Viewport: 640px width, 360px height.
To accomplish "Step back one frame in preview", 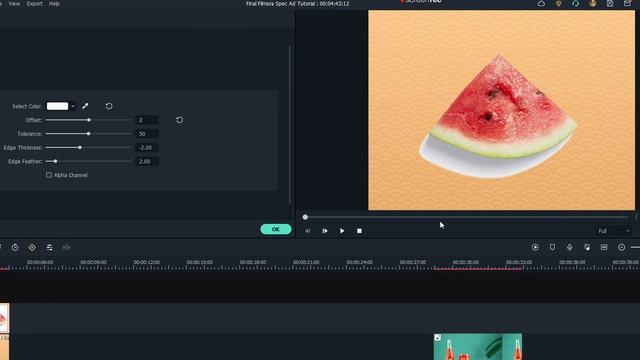I will pyautogui.click(x=308, y=231).
